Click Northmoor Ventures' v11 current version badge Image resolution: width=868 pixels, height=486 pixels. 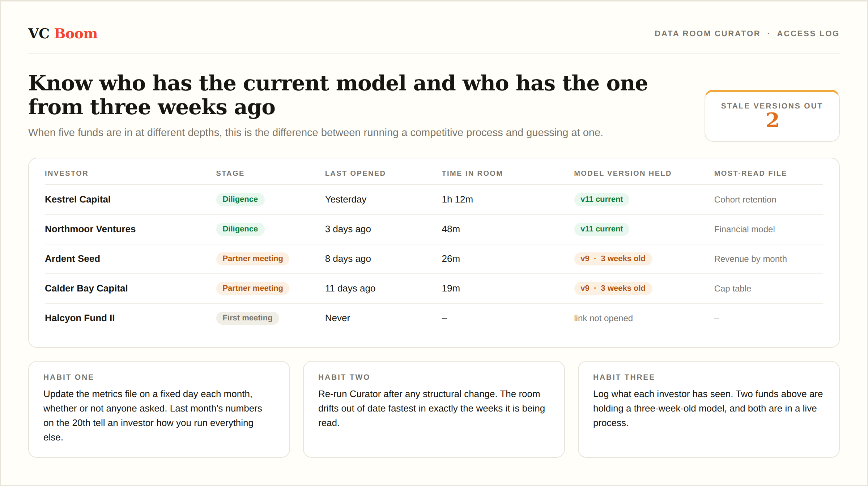[601, 229]
